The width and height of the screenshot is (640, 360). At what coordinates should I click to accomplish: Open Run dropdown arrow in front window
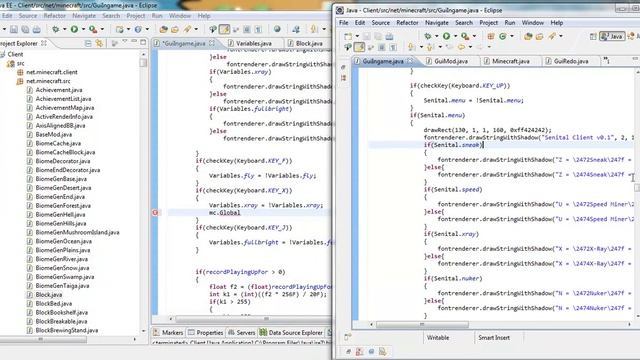click(455, 36)
